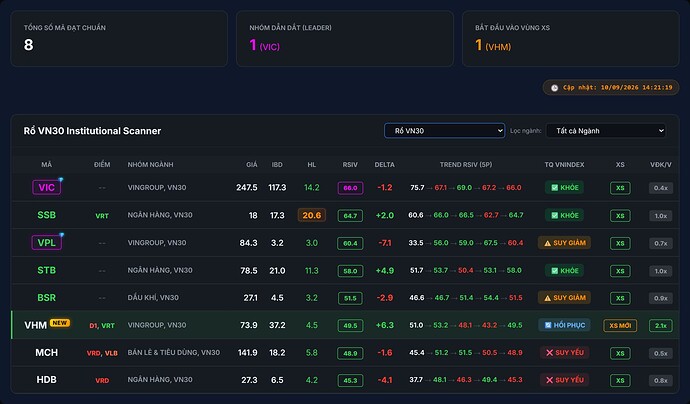Open the Rổ VN30 basket dropdown

444,131
